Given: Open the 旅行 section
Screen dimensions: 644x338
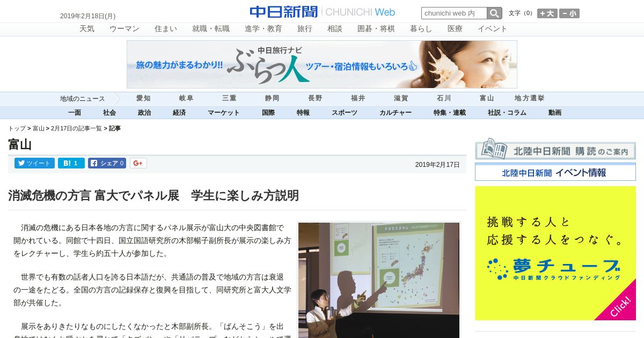Looking at the screenshot, I should [305, 29].
